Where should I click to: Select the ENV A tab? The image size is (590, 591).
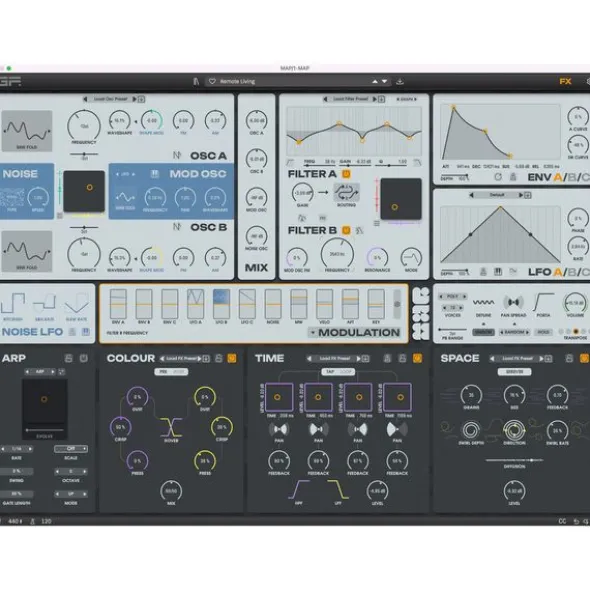[x=557, y=177]
